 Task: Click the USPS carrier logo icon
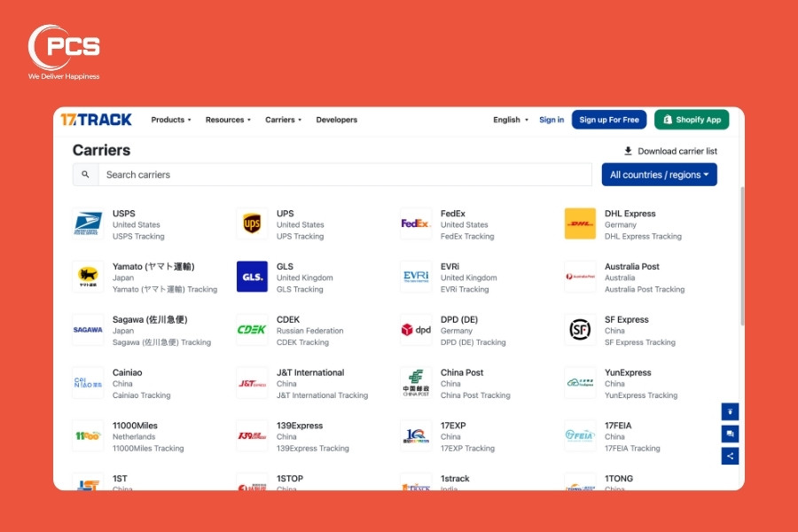(x=88, y=224)
